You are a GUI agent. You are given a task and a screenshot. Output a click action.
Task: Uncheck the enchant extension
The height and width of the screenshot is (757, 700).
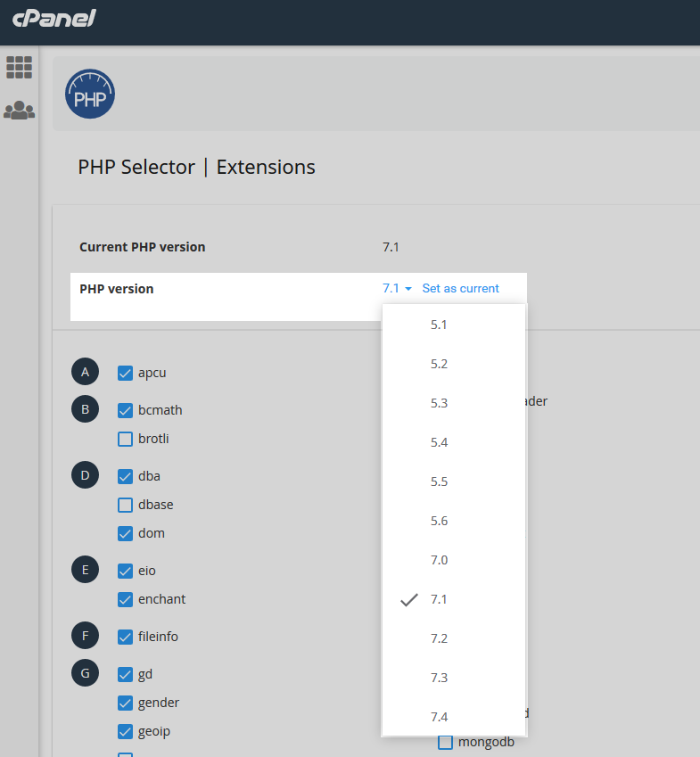pyautogui.click(x=125, y=599)
